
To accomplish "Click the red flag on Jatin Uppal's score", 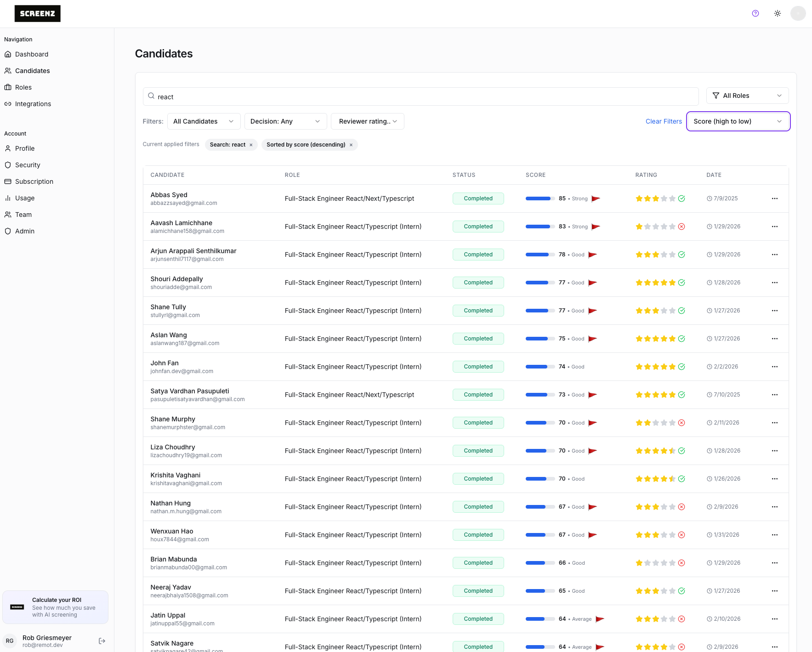I will (599, 619).
